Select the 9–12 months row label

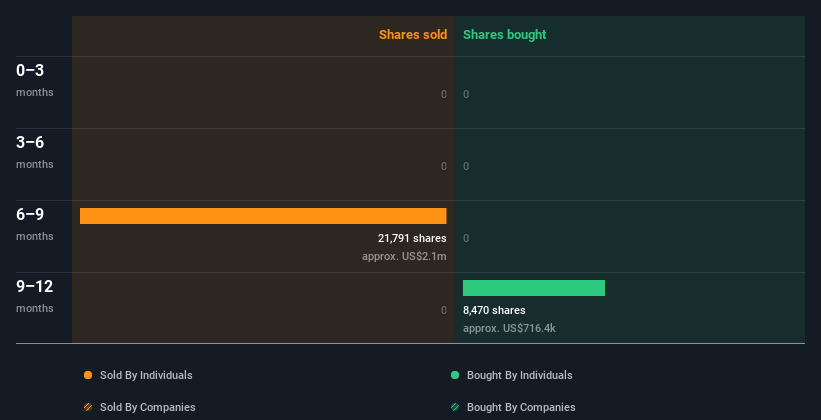[x=35, y=296]
